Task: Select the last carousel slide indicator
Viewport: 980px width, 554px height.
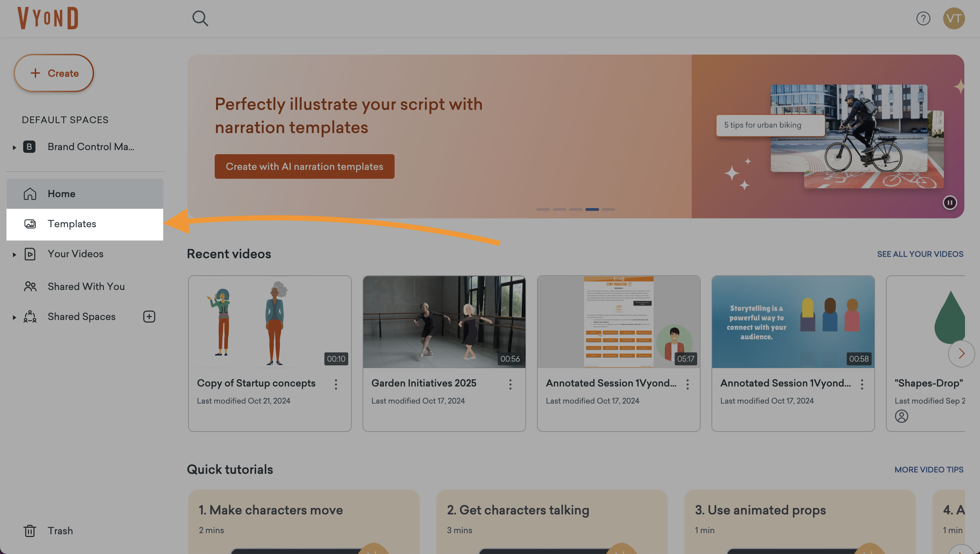Action: click(x=608, y=209)
